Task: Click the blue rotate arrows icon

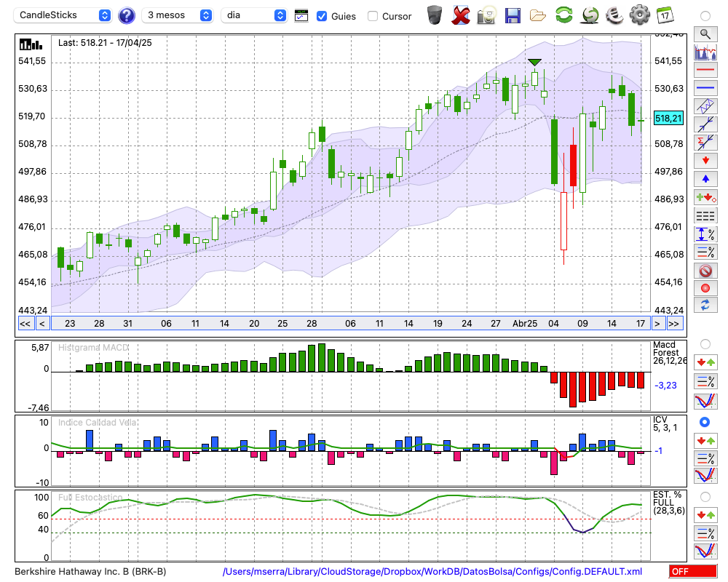Action: [x=705, y=306]
